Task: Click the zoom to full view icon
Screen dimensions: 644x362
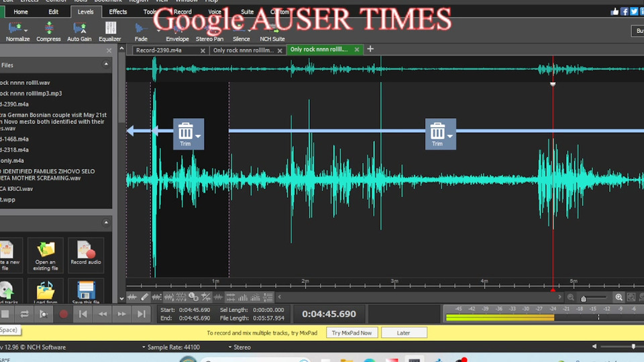Action: (x=631, y=297)
